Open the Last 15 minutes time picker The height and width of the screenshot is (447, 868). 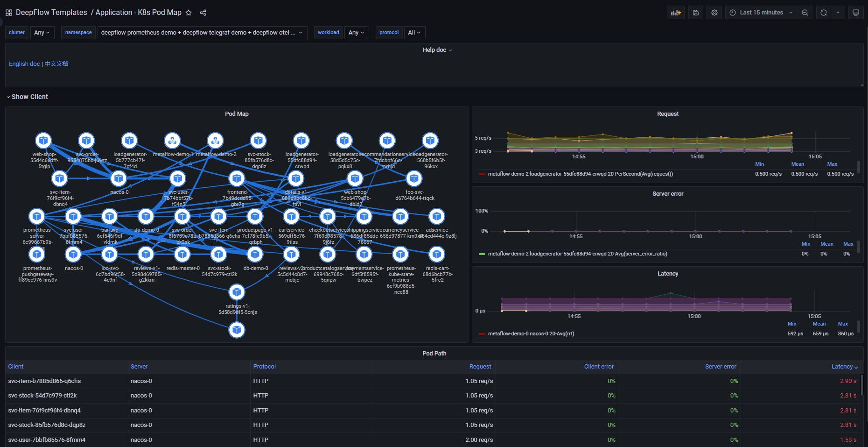[x=761, y=13]
